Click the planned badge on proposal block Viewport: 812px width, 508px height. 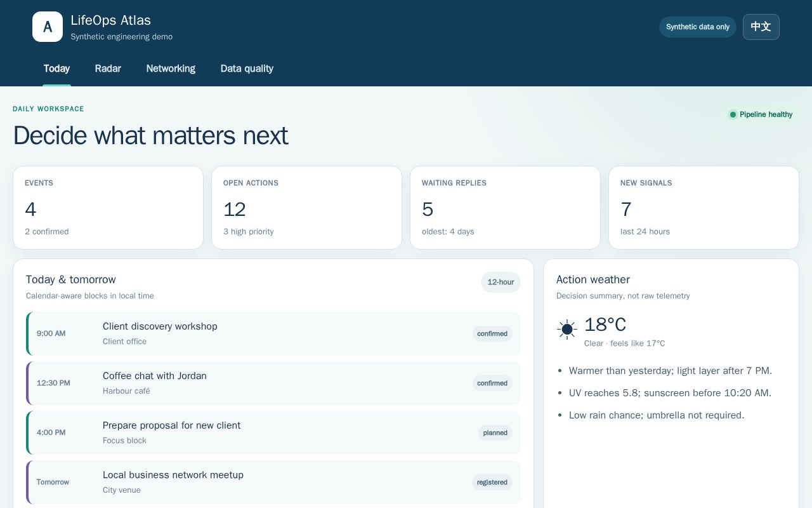(495, 432)
